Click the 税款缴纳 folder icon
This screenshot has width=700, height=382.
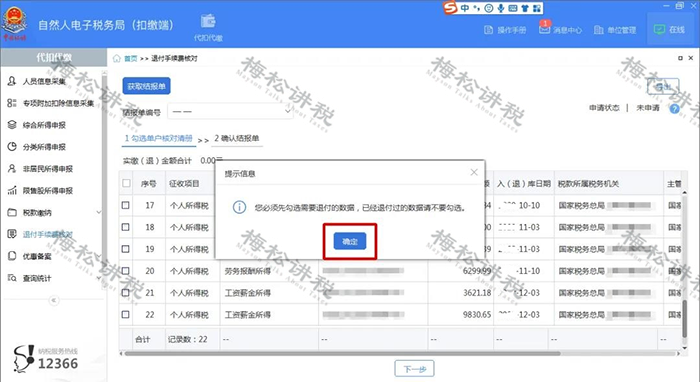12,212
